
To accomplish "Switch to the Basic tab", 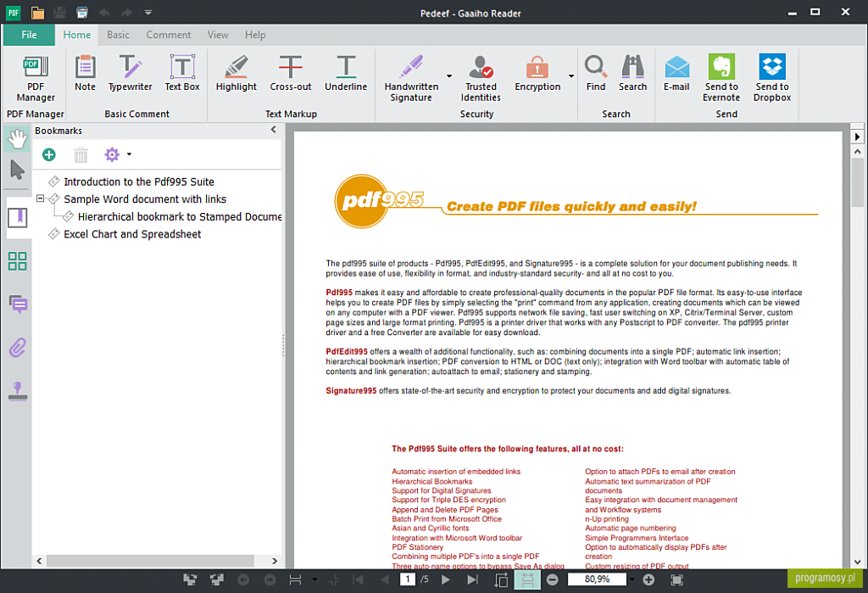I will [118, 35].
